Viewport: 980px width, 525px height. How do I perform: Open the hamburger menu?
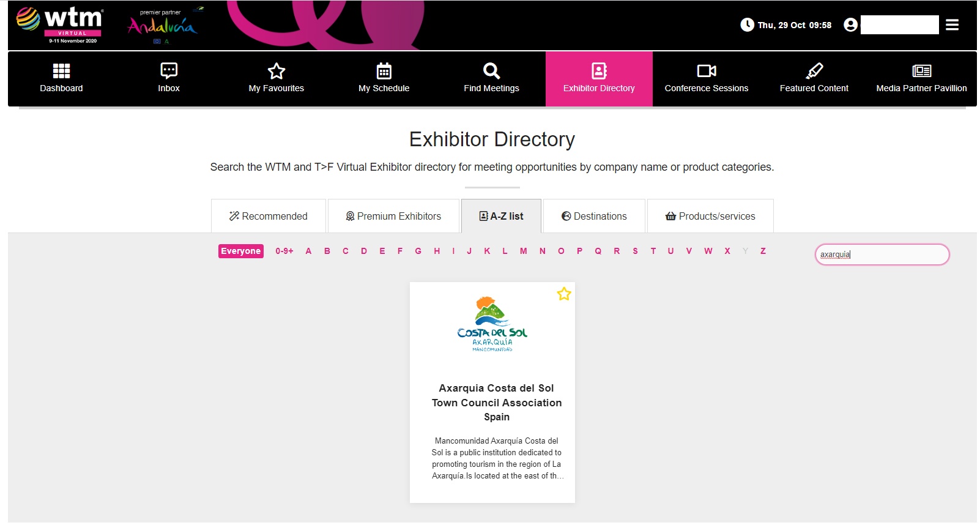952,24
